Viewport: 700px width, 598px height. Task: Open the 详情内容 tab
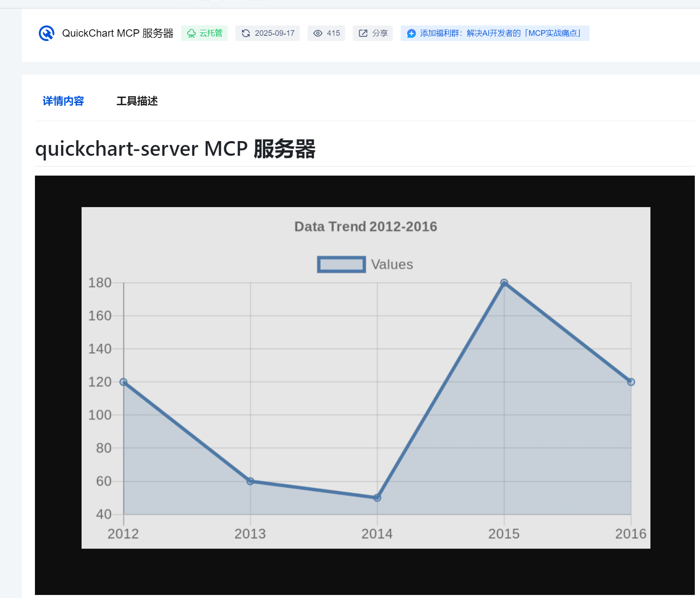click(63, 101)
